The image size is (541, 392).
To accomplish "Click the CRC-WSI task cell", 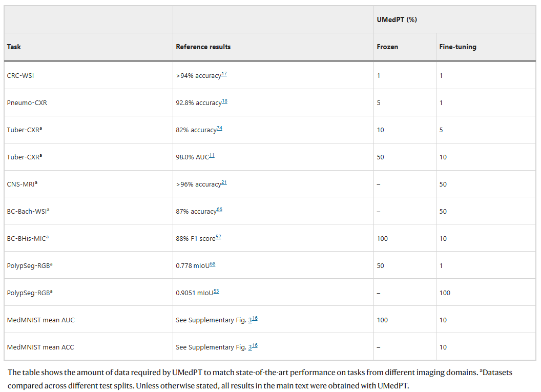I will (x=20, y=75).
